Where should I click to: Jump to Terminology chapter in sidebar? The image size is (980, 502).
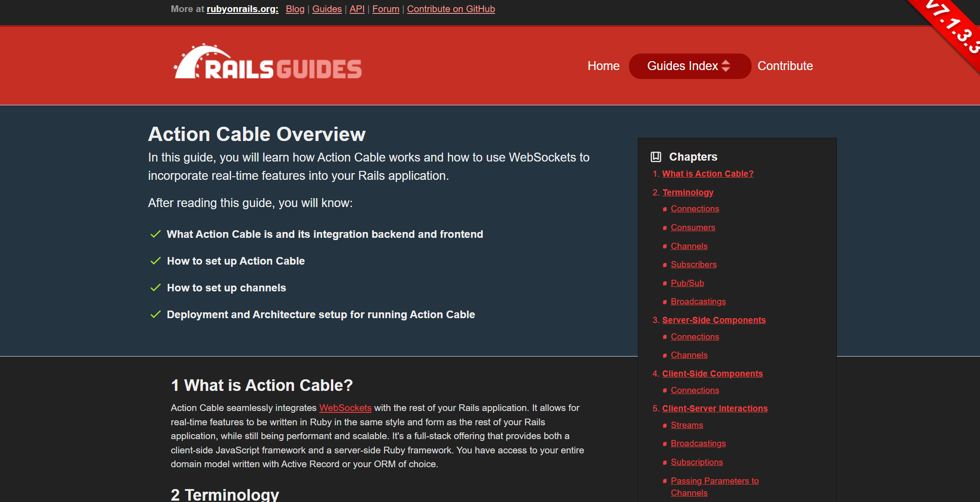point(687,192)
